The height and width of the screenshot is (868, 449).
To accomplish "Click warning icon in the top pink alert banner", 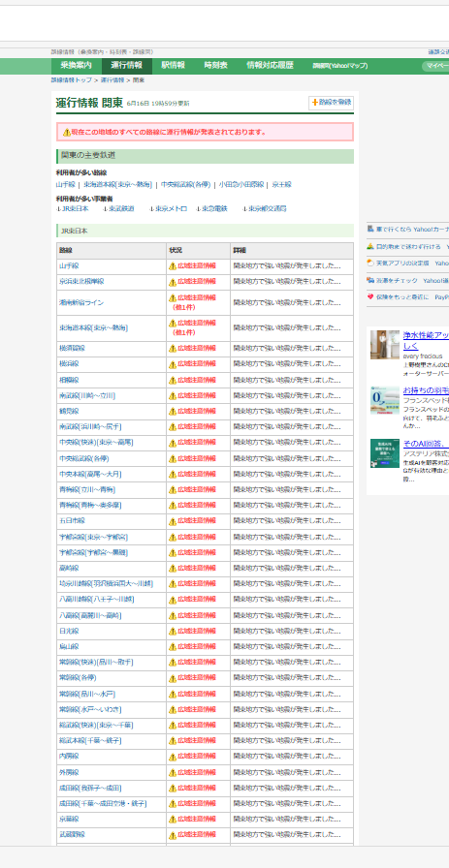I will point(67,133).
